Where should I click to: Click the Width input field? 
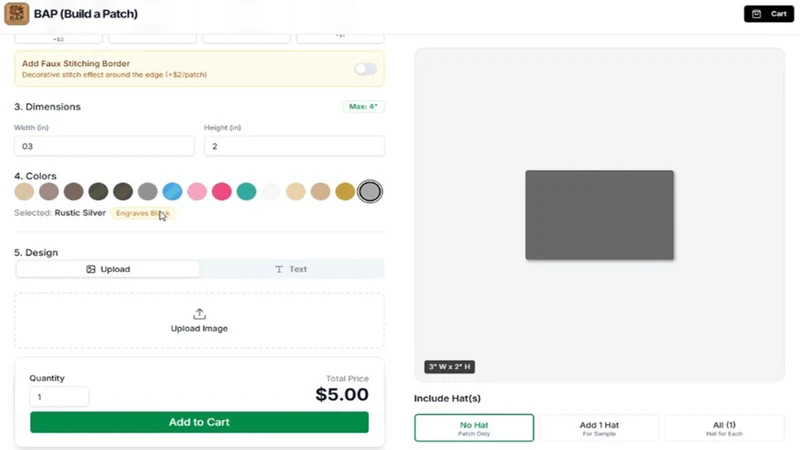[x=104, y=146]
